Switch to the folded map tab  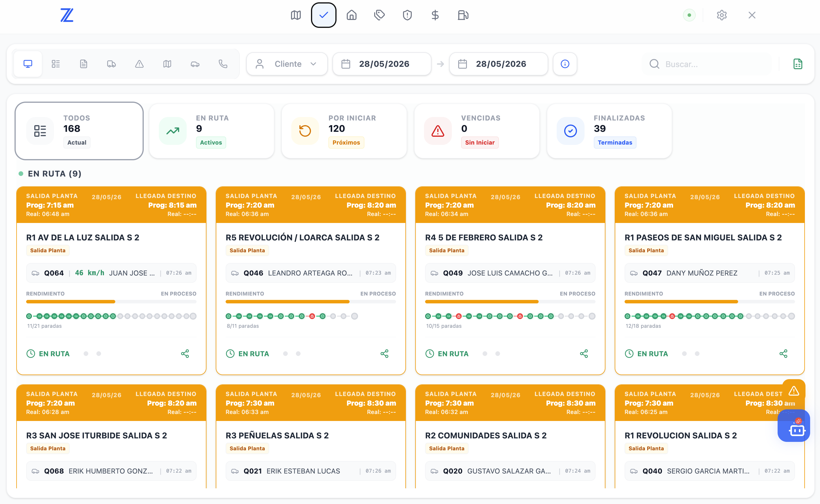click(x=167, y=64)
